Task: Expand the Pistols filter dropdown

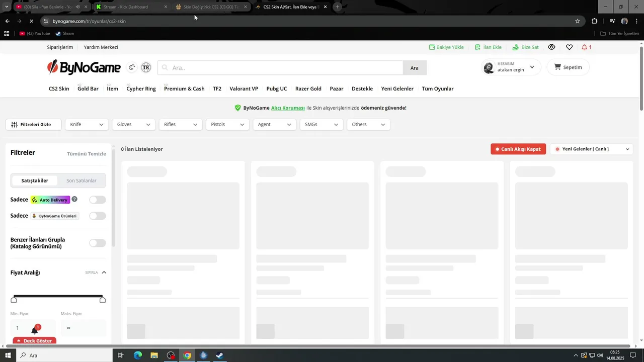Action: (x=227, y=124)
